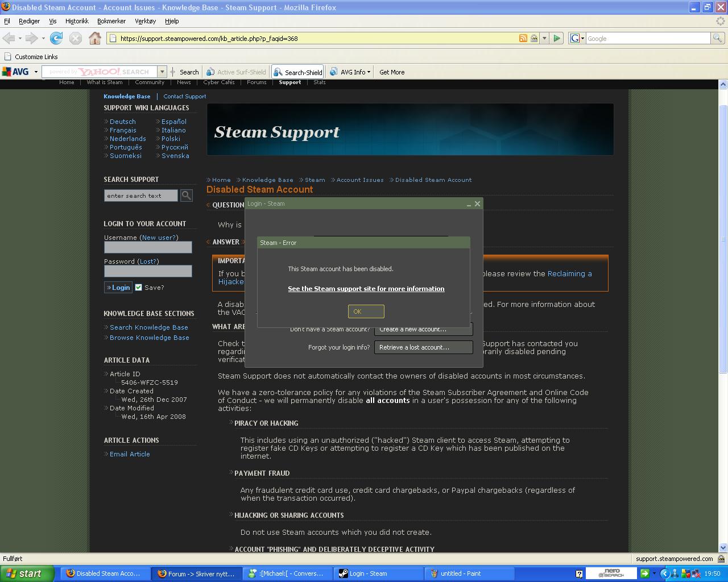Click the Email Article link
The height and width of the screenshot is (582, 728).
[130, 454]
